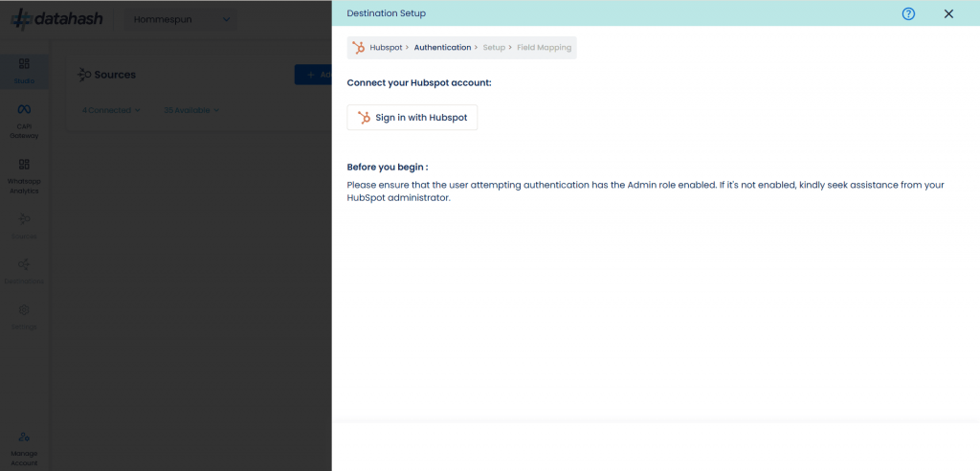The image size is (980, 471).
Task: Click the Connect your Hubspot account text
Action: pyautogui.click(x=419, y=82)
